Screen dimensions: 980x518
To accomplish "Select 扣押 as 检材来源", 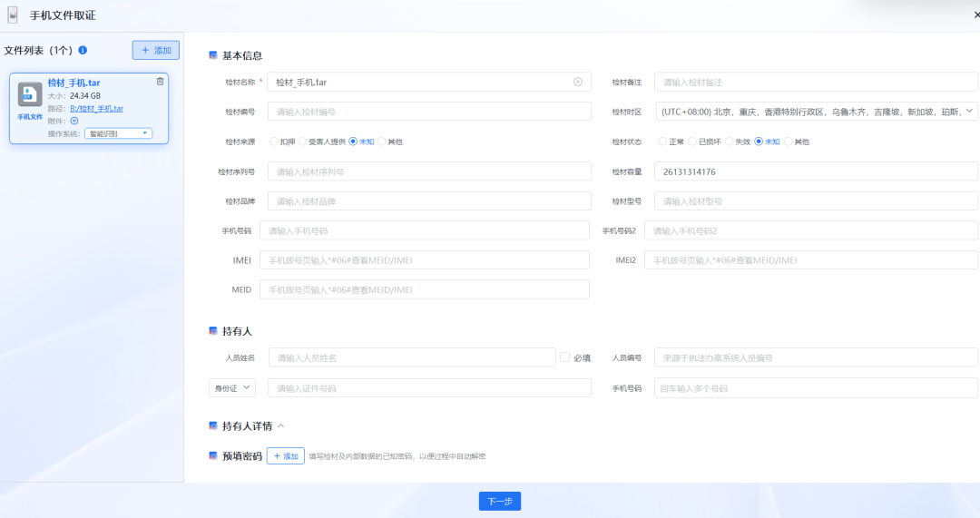I will point(274,142).
